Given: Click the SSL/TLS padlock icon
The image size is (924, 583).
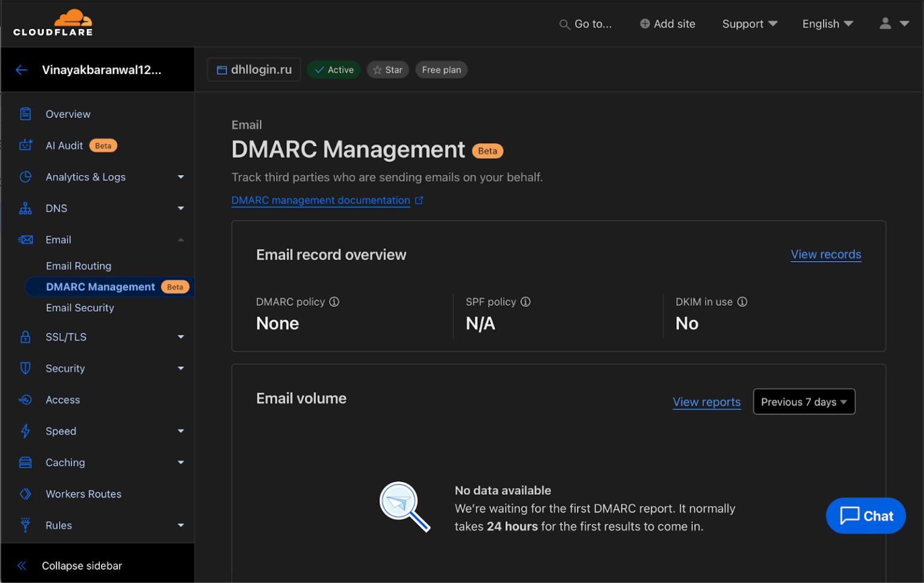Looking at the screenshot, I should coord(25,337).
